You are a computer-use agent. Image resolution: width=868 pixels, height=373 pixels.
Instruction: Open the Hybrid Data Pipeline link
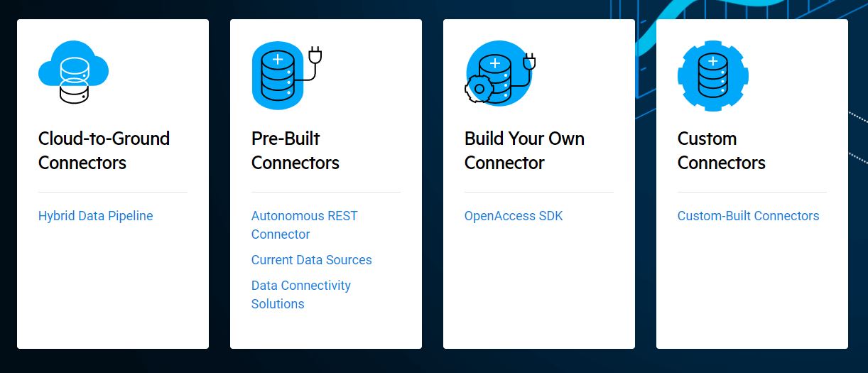[95, 216]
